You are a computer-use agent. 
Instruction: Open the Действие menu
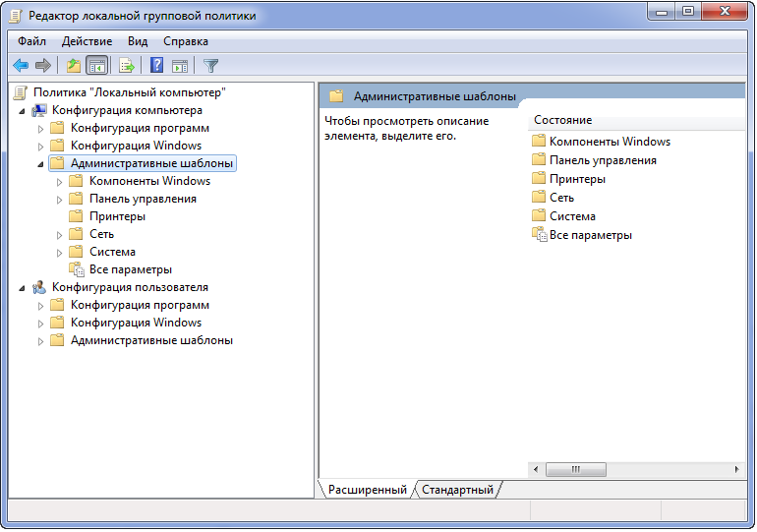pos(87,41)
